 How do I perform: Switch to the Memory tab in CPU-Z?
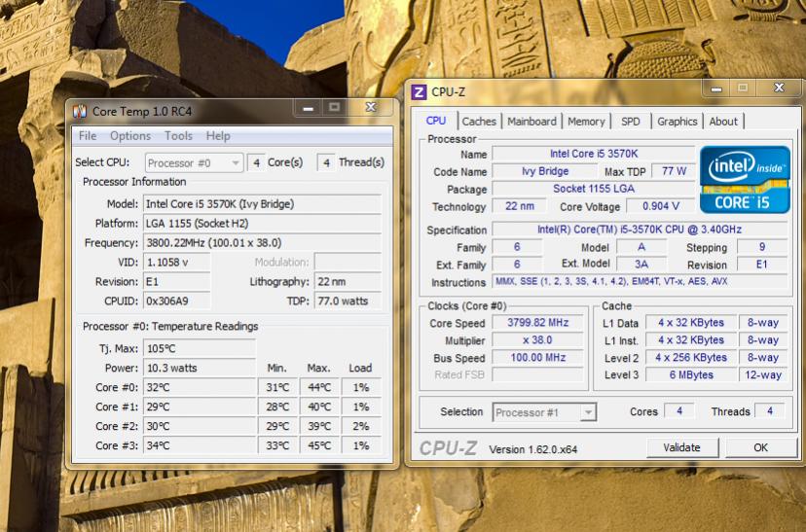(586, 122)
